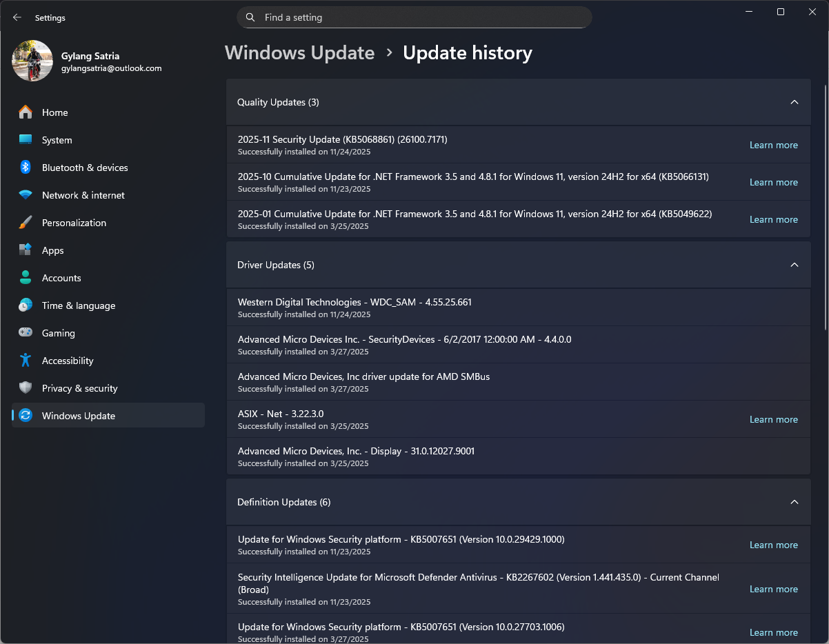Open the Gaming controller icon
The width and height of the screenshot is (829, 644).
pos(26,333)
